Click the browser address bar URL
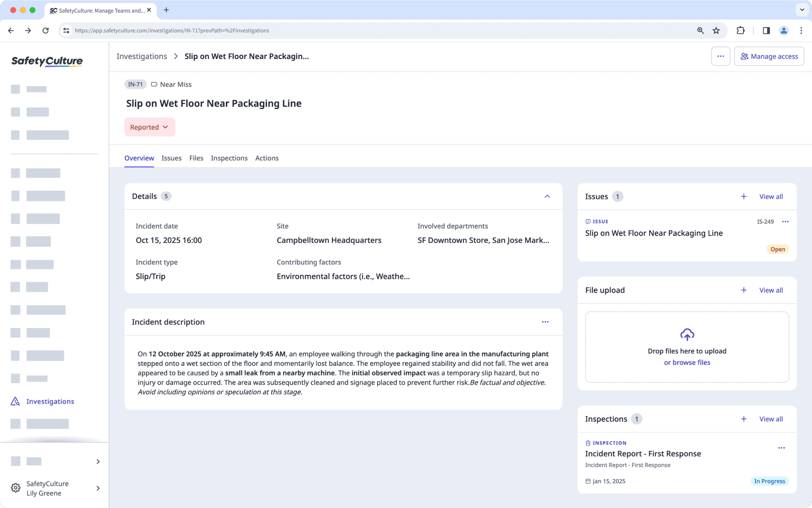This screenshot has height=508, width=812. click(x=171, y=30)
